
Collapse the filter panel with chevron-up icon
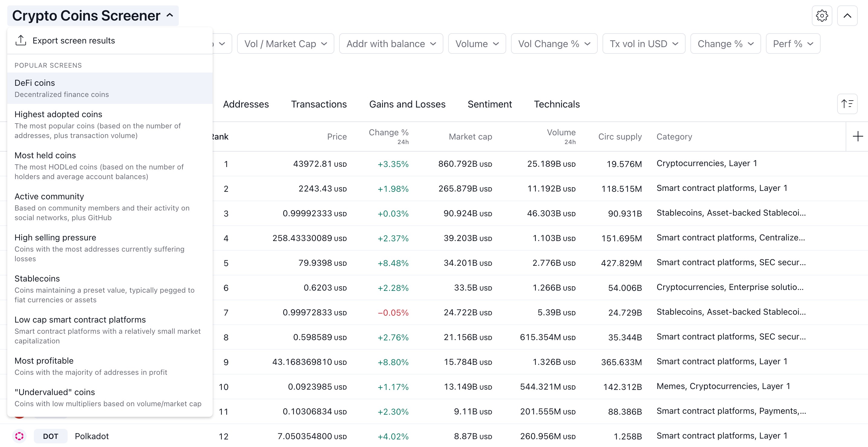[847, 16]
